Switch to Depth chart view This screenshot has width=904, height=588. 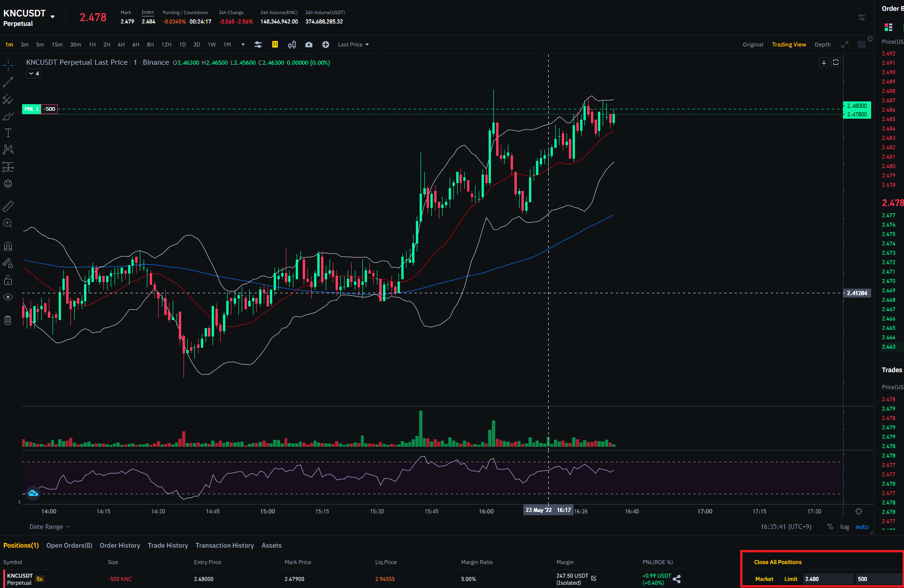click(x=822, y=45)
